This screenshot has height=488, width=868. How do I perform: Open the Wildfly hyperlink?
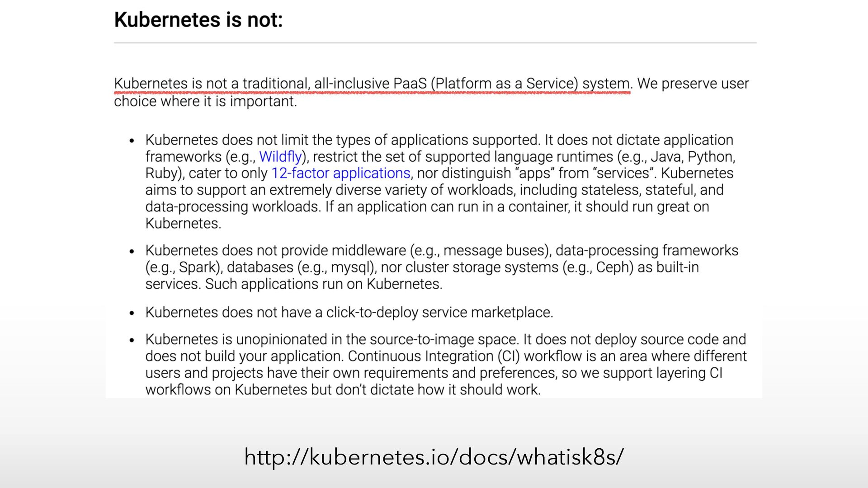tap(280, 157)
